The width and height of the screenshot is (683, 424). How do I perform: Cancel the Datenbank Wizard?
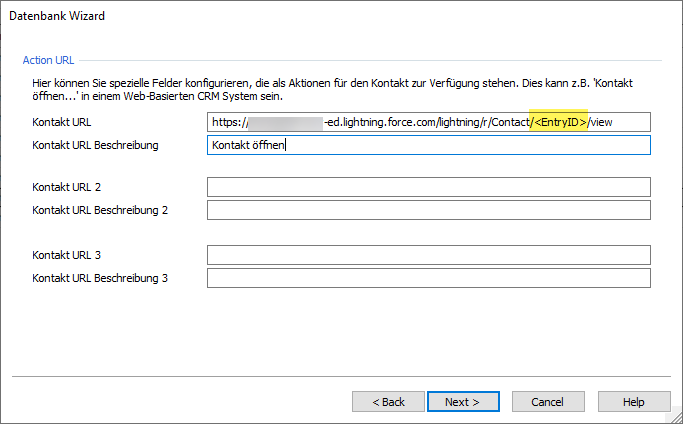[x=547, y=401]
